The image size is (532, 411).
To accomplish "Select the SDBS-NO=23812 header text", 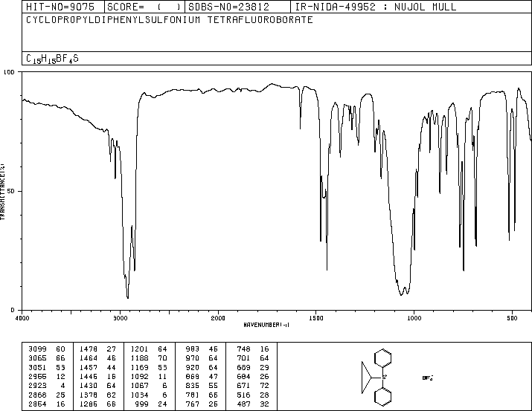I will click(228, 7).
